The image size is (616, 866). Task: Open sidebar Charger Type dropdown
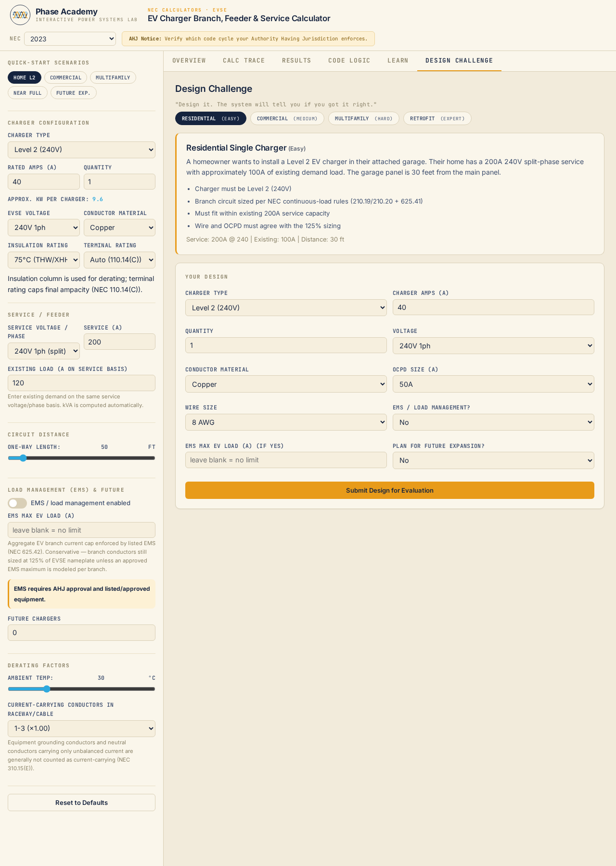click(81, 150)
